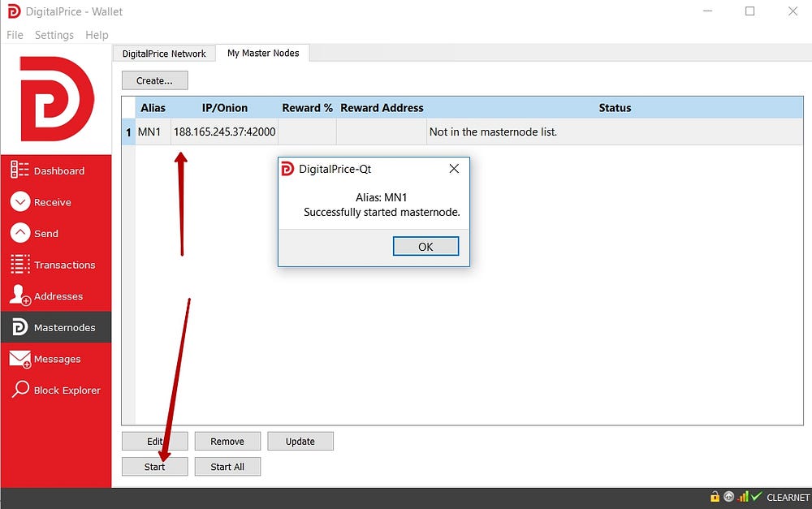This screenshot has height=509, width=812.
Task: Select the 188.165.245.37:42000 cell
Action: click(225, 132)
